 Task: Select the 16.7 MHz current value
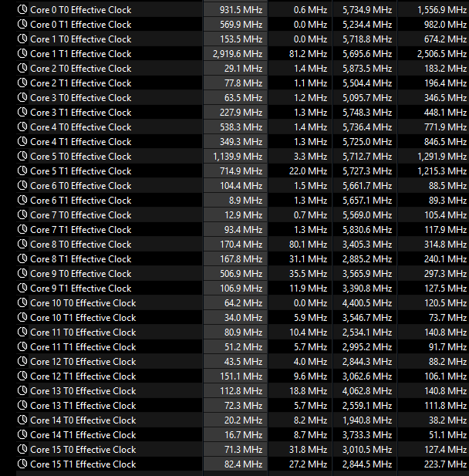pyautogui.click(x=244, y=434)
